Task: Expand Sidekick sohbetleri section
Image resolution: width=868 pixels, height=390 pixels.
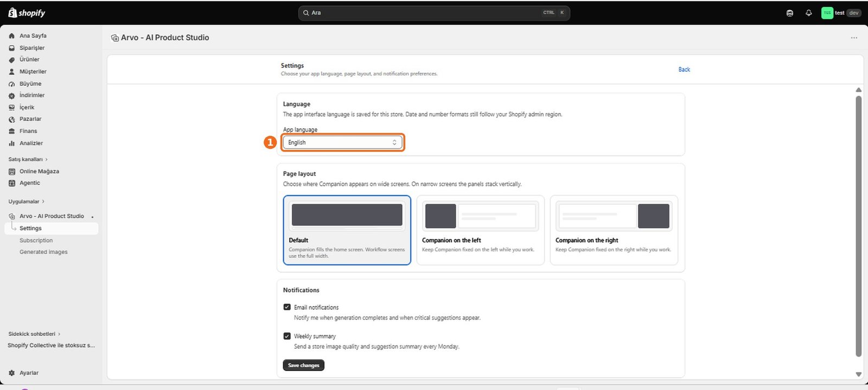Action: point(35,334)
